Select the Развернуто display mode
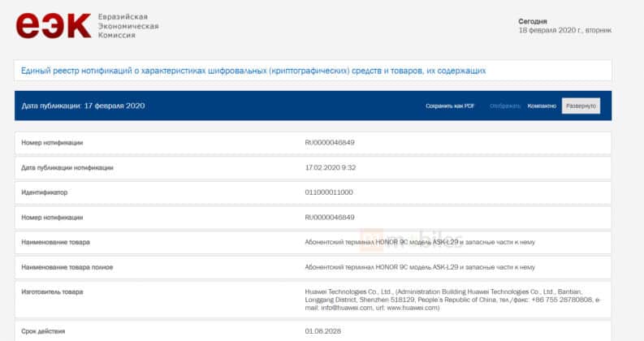The height and width of the screenshot is (341, 644). click(x=581, y=106)
